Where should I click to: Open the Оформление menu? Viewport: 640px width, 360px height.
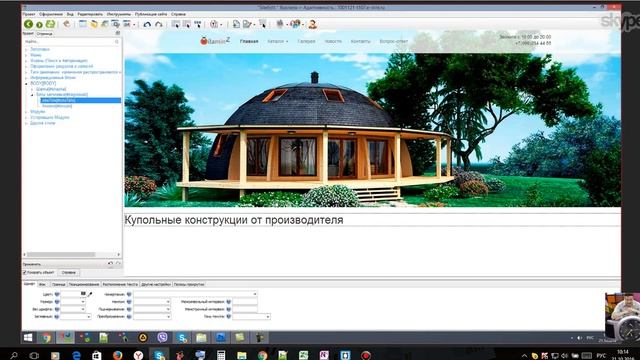[x=51, y=14]
